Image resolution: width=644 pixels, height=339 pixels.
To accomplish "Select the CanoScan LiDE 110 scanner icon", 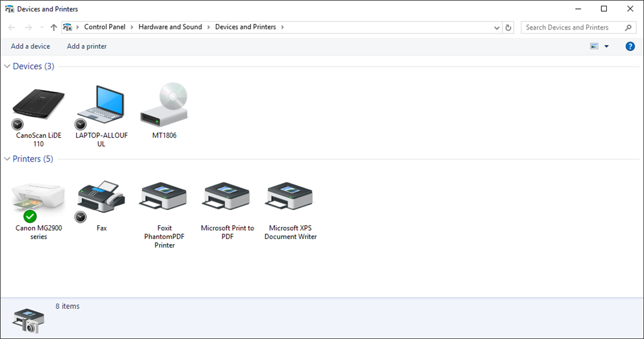I will (38, 104).
